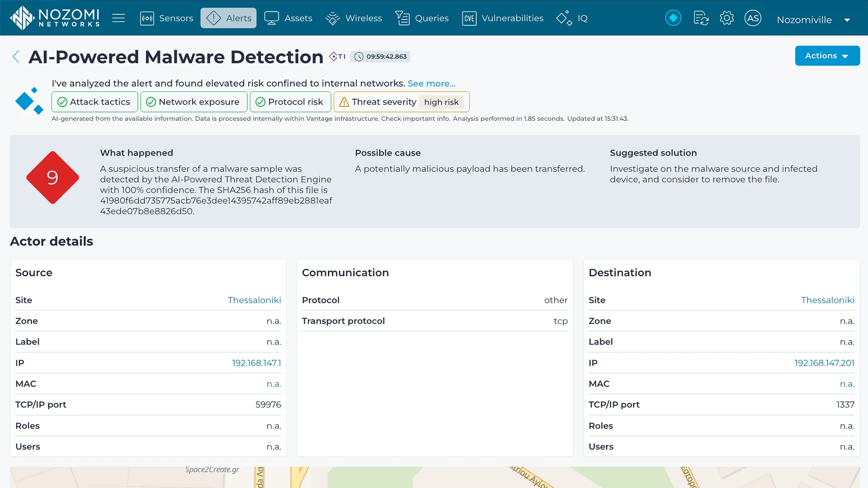
Task: Open the Attack tactics chip
Action: click(94, 102)
